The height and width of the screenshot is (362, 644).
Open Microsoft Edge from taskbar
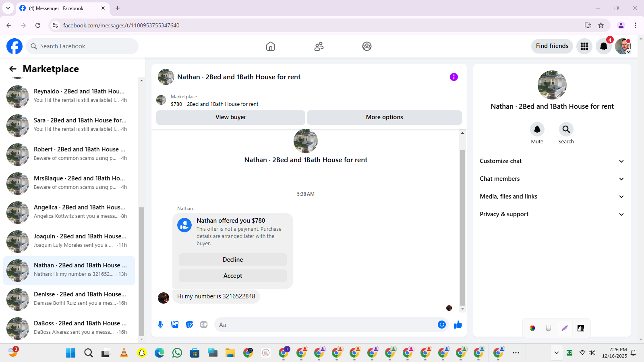(159, 353)
